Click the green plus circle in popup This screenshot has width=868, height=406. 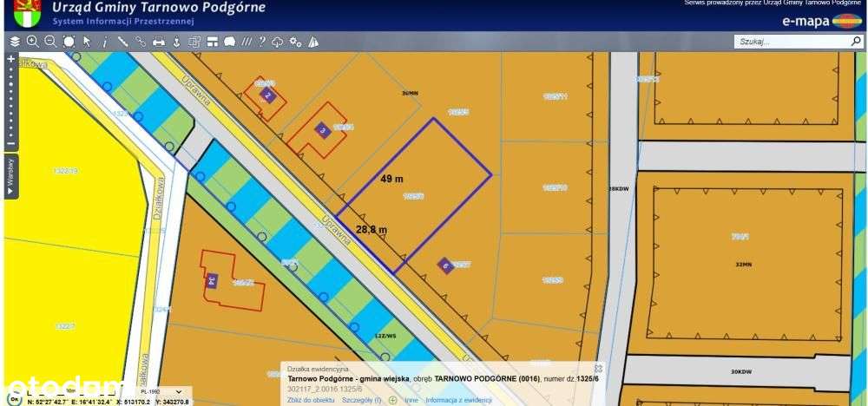coord(392,400)
